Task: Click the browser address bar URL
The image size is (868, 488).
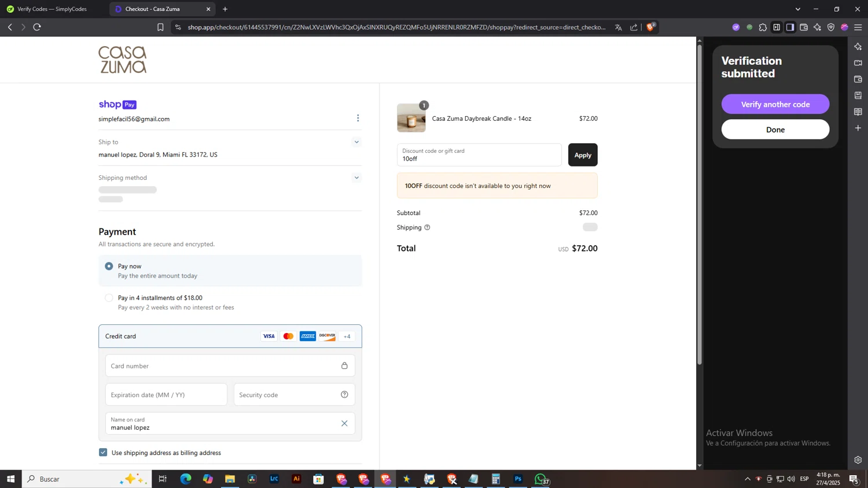Action: [396, 27]
